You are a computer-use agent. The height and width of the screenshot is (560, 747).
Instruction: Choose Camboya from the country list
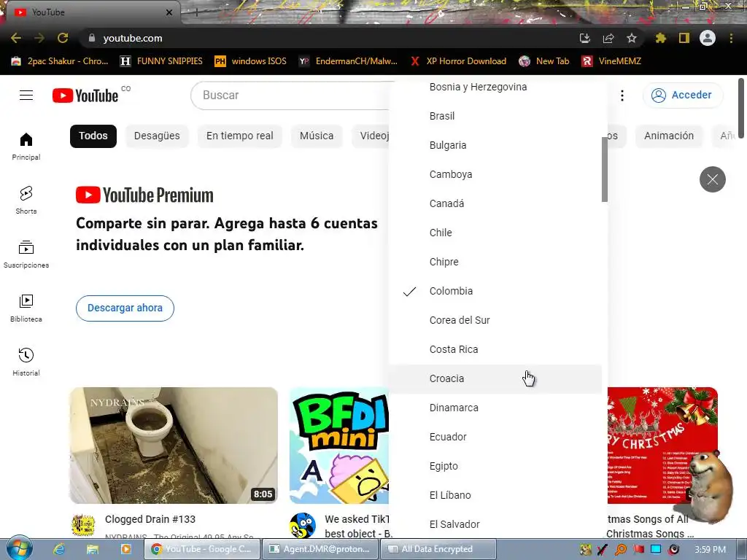(x=495, y=174)
